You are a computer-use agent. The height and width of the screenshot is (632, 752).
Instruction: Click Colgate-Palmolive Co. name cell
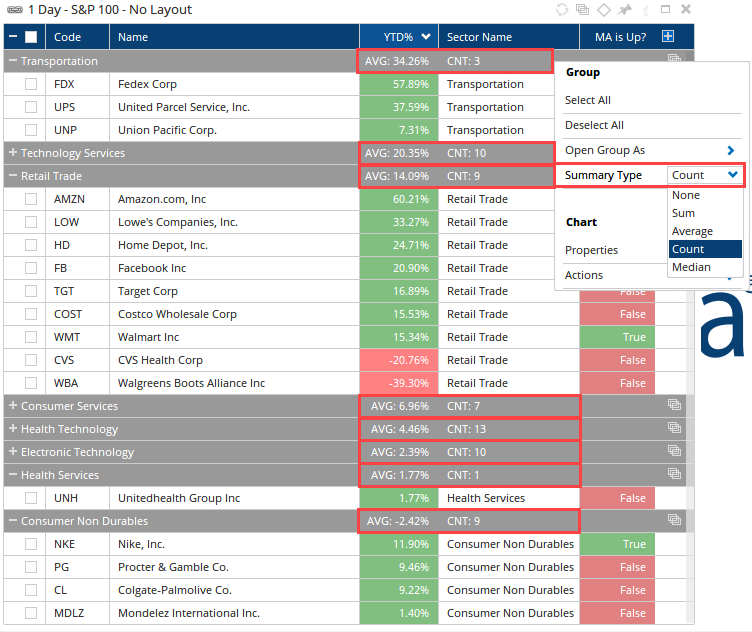pos(235,590)
